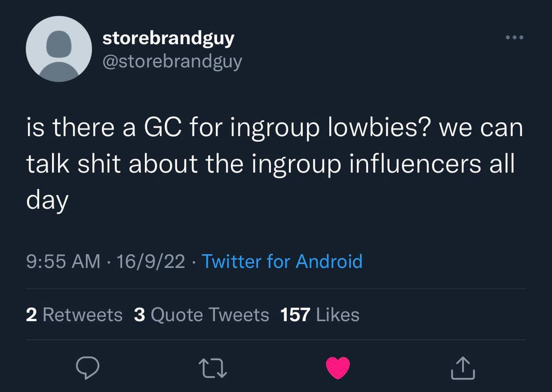The height and width of the screenshot is (392, 552).
Task: Click the @storebrandguy handle
Action: pos(172,61)
